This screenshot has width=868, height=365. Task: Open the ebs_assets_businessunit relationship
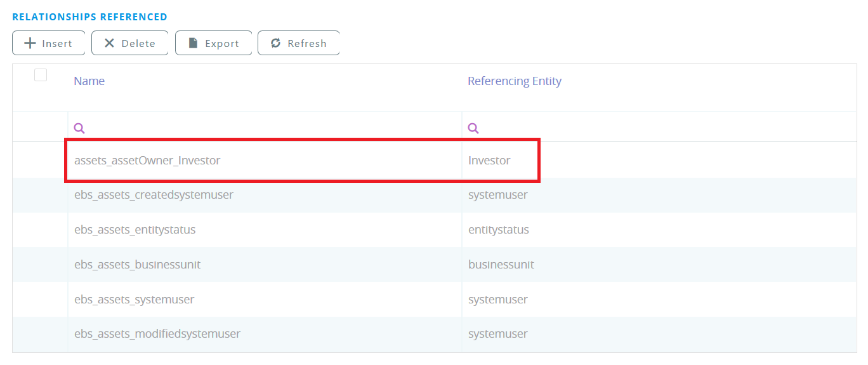(x=137, y=265)
